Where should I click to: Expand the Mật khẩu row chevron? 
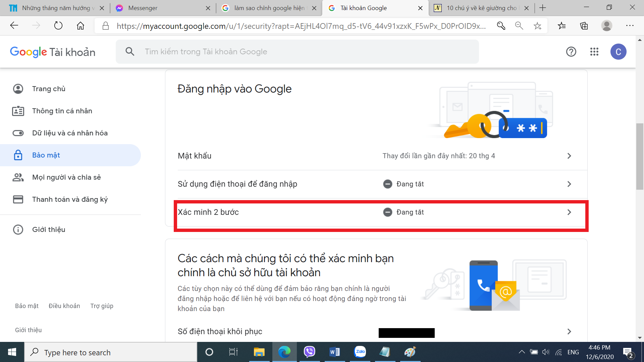pyautogui.click(x=569, y=156)
